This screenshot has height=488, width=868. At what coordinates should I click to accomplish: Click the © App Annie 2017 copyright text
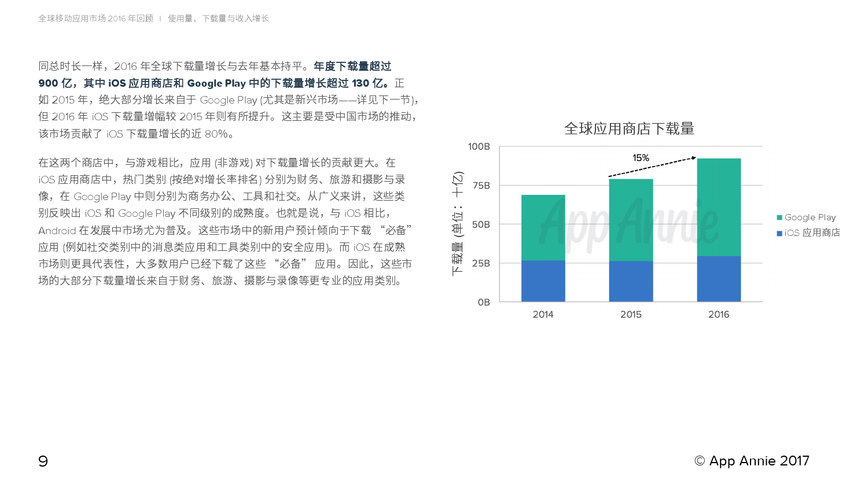752,461
